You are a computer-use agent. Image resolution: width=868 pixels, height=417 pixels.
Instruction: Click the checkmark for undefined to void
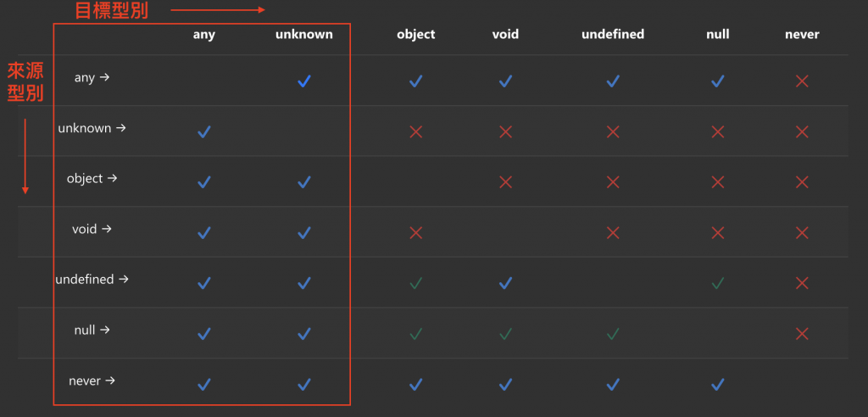click(505, 284)
